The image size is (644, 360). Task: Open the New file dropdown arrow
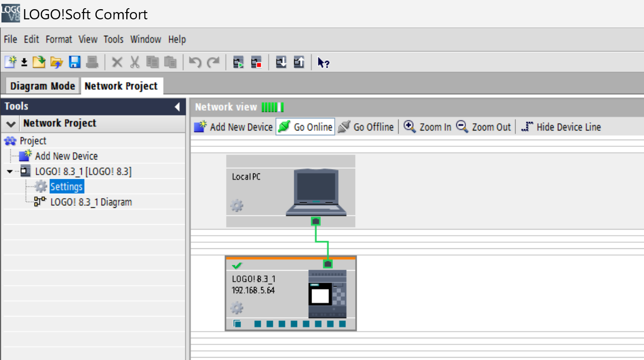click(24, 63)
